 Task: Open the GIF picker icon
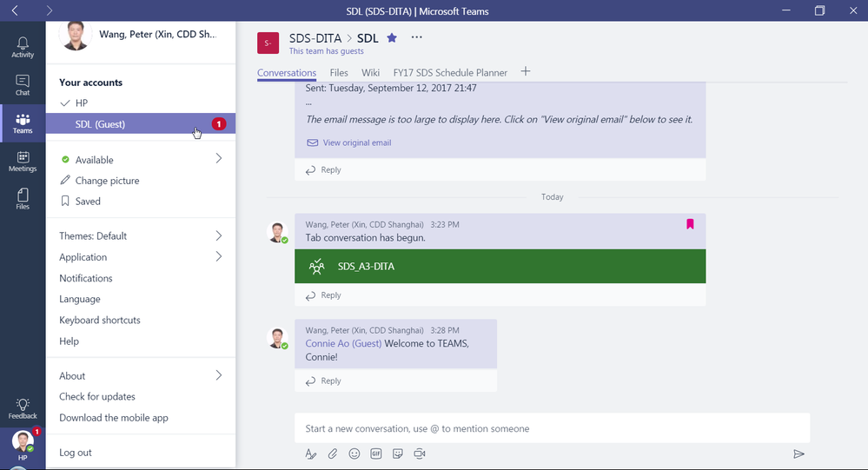[x=376, y=454]
